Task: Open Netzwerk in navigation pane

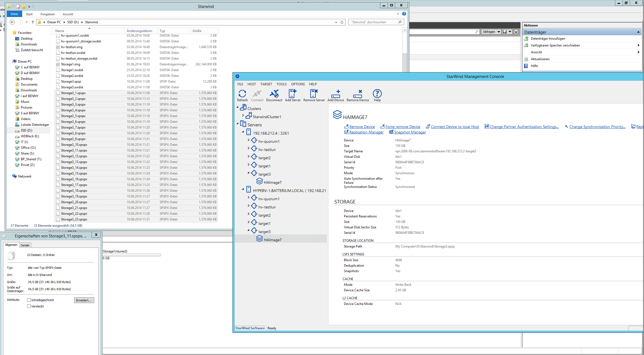Action: pyautogui.click(x=25, y=176)
